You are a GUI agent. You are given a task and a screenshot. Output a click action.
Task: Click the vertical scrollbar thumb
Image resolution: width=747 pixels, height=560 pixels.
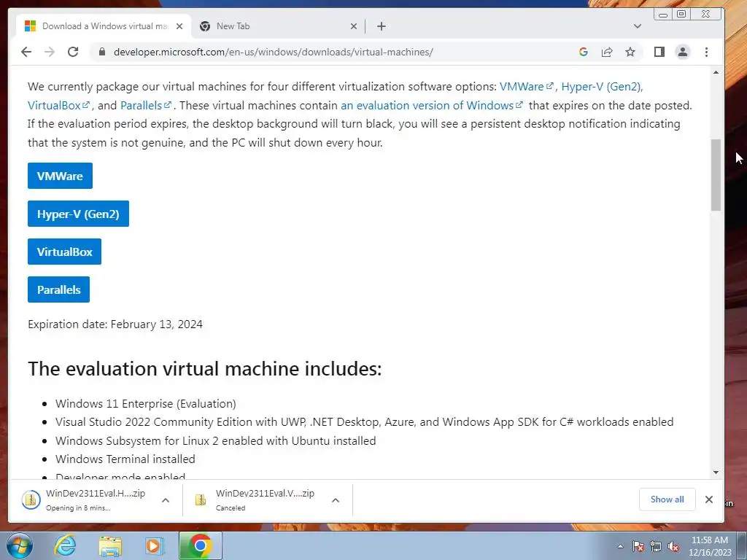point(716,175)
